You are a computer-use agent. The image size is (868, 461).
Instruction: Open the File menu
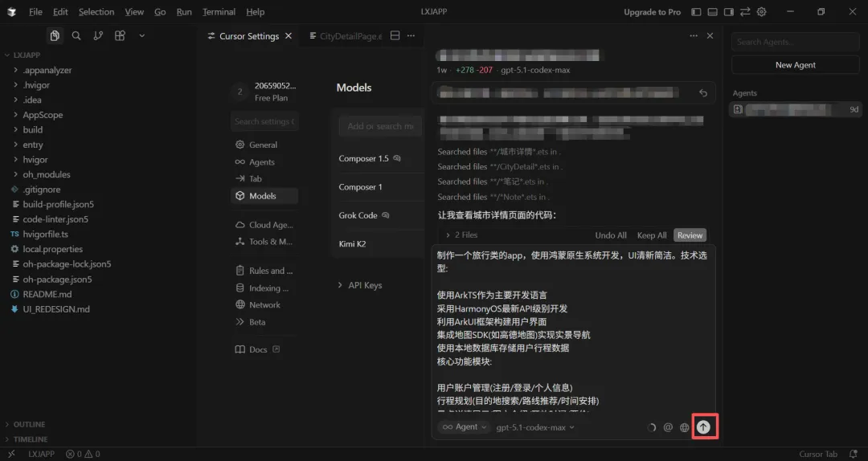(x=35, y=11)
